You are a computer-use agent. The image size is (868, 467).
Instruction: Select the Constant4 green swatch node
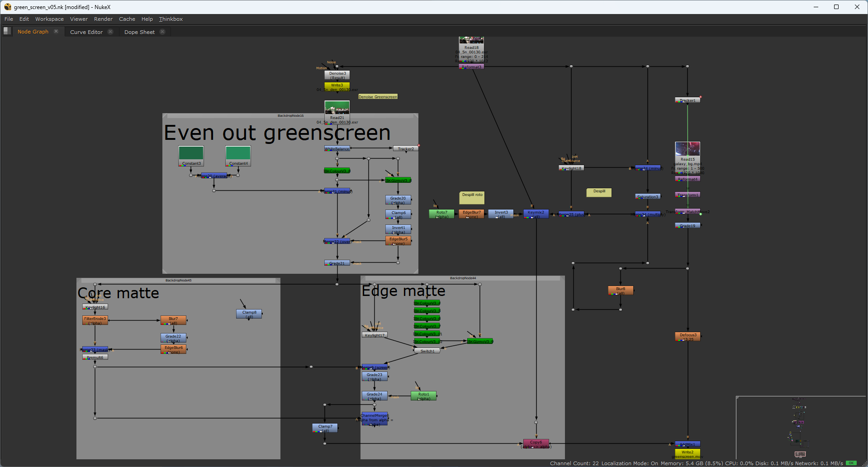pyautogui.click(x=238, y=153)
